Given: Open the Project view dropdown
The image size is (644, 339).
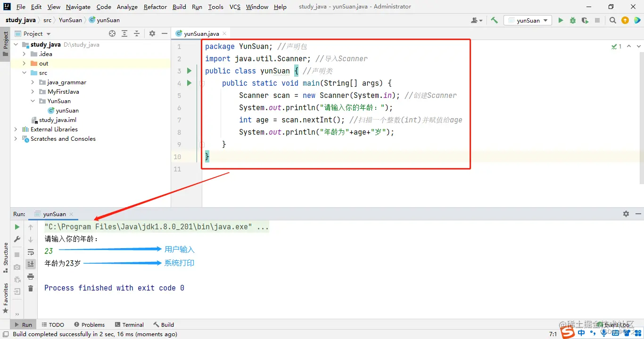Looking at the screenshot, I should tap(37, 33).
